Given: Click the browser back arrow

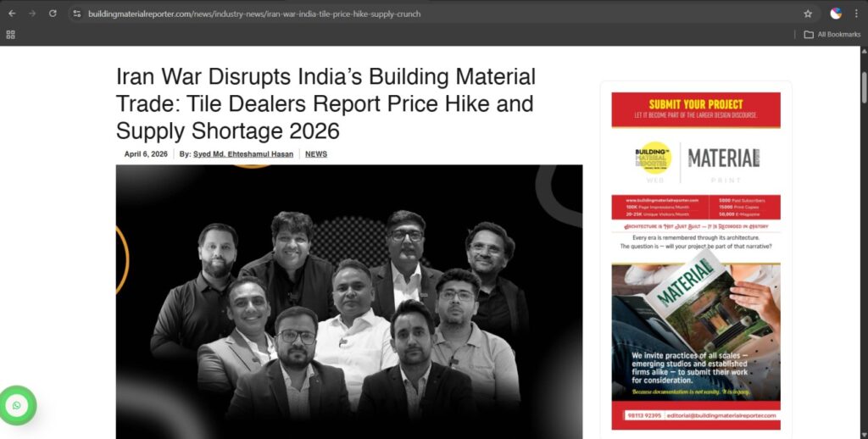Looking at the screenshot, I should click(12, 14).
